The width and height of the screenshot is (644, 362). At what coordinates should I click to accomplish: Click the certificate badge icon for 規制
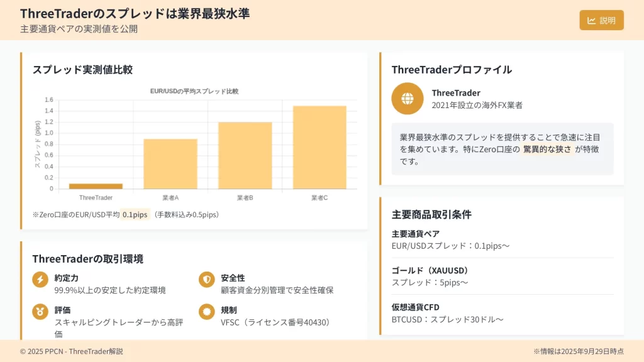[206, 312]
